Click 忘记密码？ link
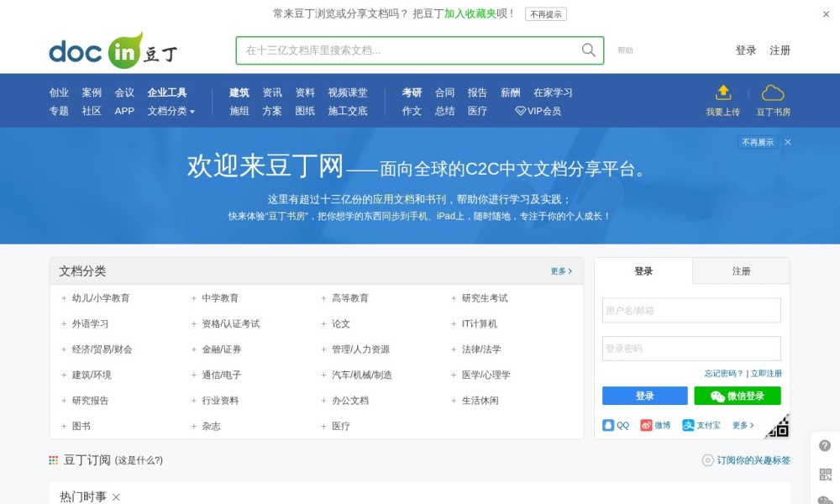The width and height of the screenshot is (840, 504). pyautogui.click(x=723, y=373)
